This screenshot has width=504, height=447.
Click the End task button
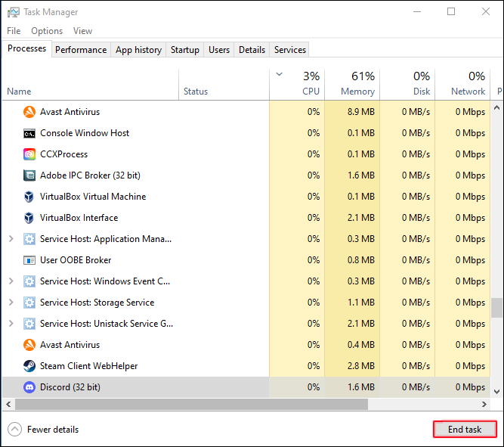pos(464,430)
